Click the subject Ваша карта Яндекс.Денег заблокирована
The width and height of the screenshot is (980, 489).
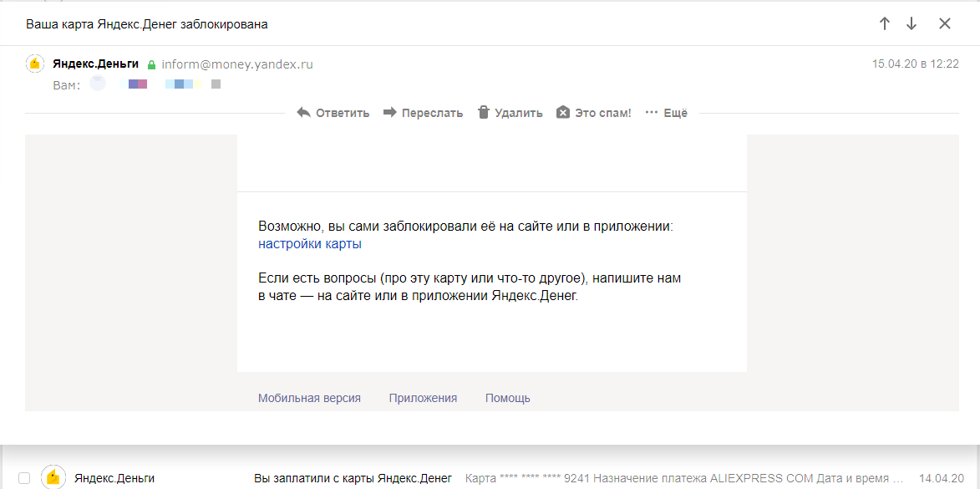click(147, 24)
